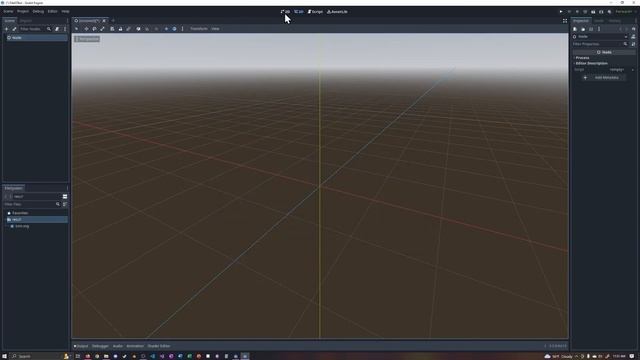Open the Node object selector dropdown
The width and height of the screenshot is (640, 360).
(x=600, y=36)
